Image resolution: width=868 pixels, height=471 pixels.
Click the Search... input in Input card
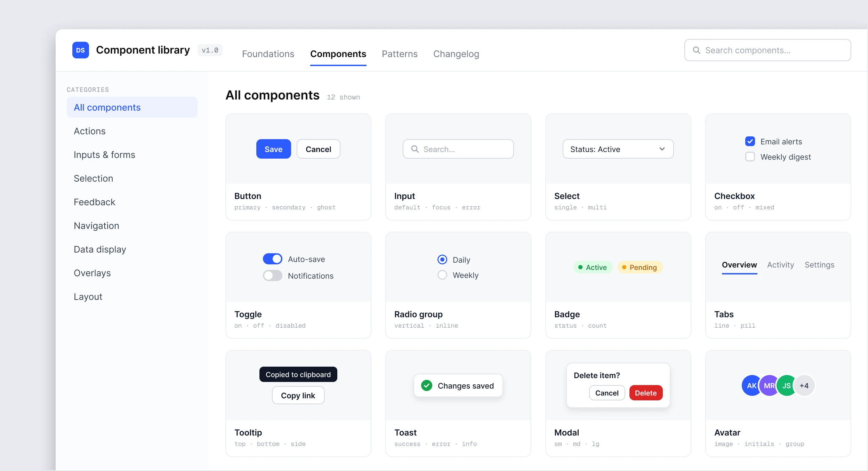[x=458, y=149]
